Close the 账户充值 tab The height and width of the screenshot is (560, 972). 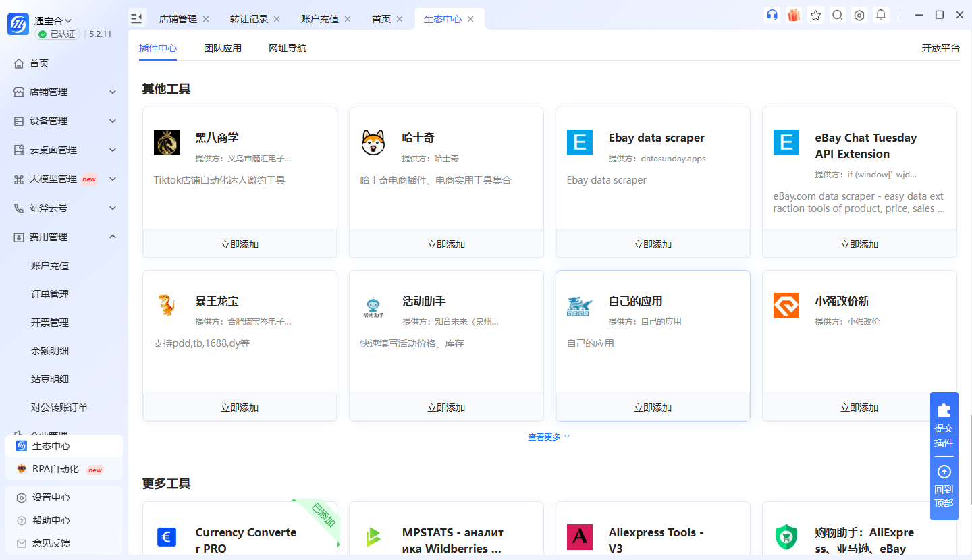348,19
